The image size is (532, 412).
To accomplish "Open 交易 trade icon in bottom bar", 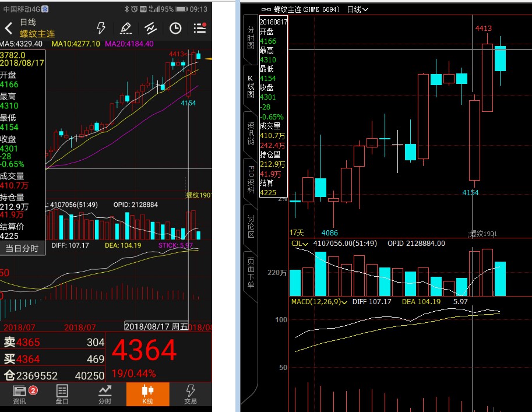I will coord(191,394).
